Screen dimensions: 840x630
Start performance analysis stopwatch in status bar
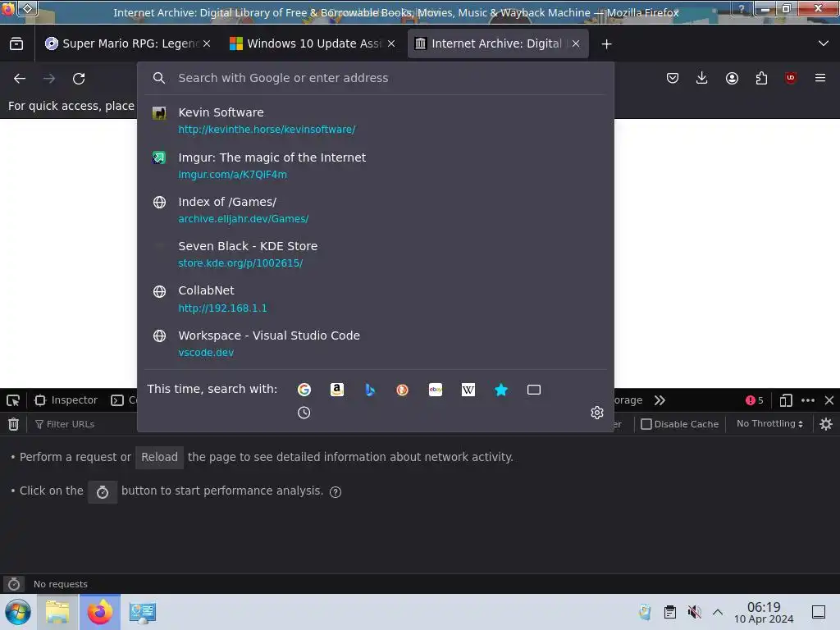point(14,584)
